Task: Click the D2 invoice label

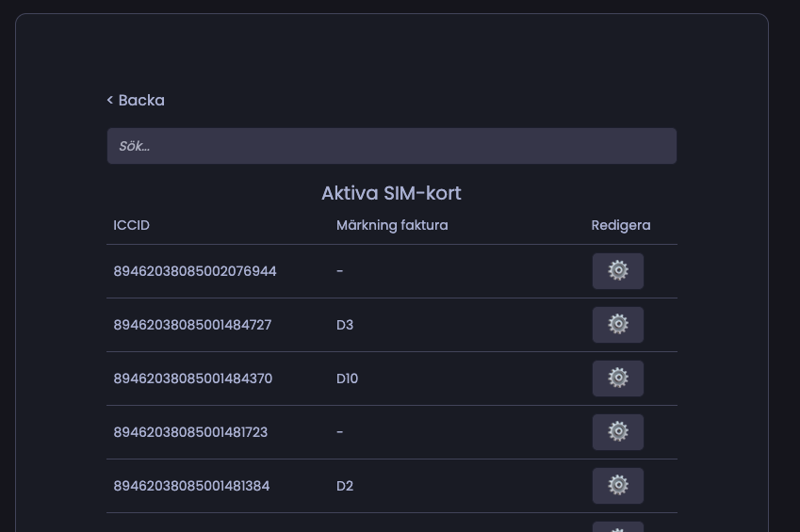Action: coord(345,486)
